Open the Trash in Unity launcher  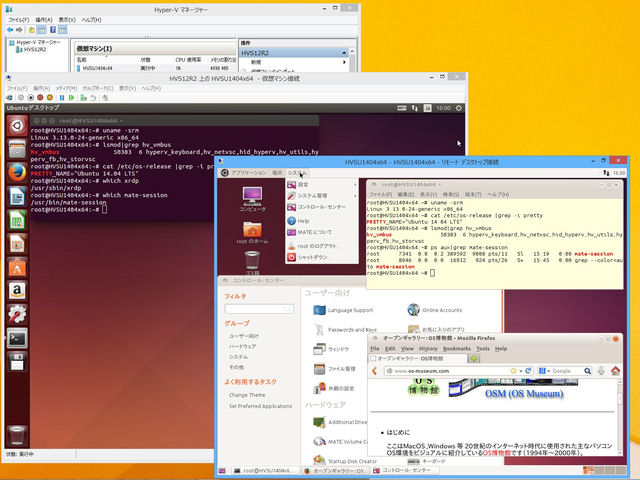(17, 435)
